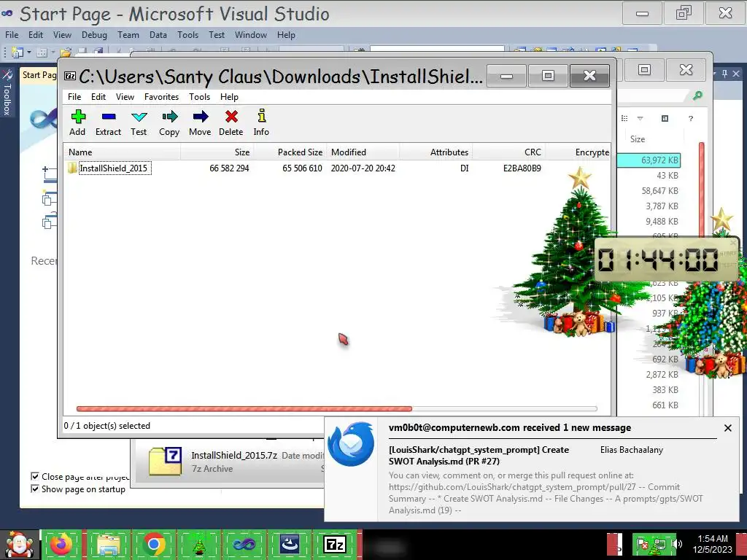The image size is (747, 560).
Task: Open File Explorer from the taskbar
Action: (x=109, y=544)
